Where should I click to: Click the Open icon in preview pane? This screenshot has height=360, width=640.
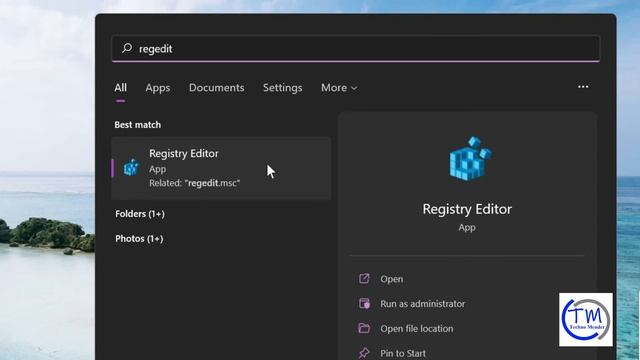point(364,279)
